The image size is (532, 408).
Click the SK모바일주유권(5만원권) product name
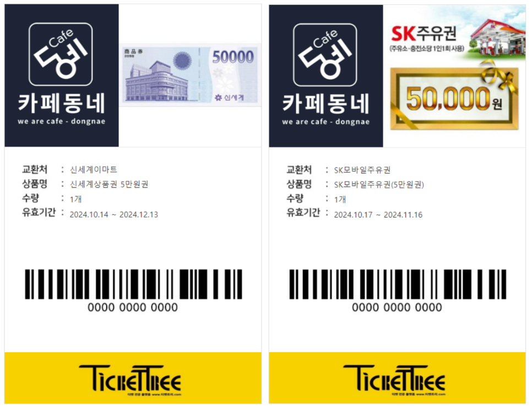(x=379, y=184)
